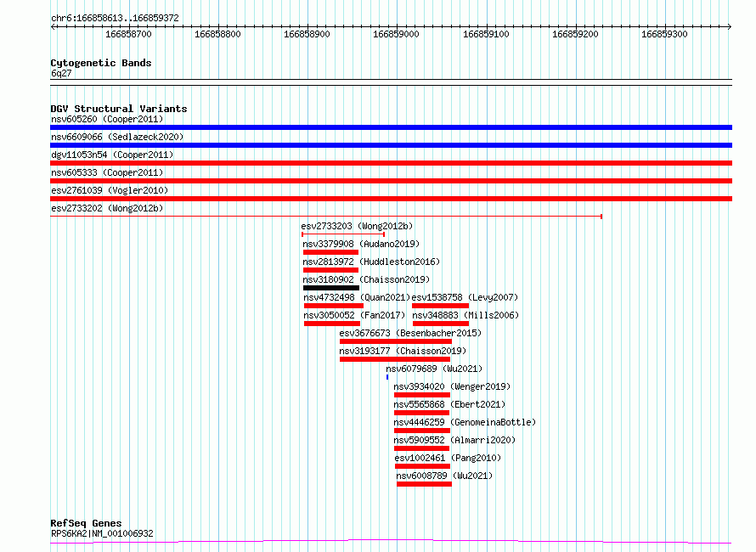
Task: Open nsv605333 (Cooper2011) label
Action: [x=107, y=172]
